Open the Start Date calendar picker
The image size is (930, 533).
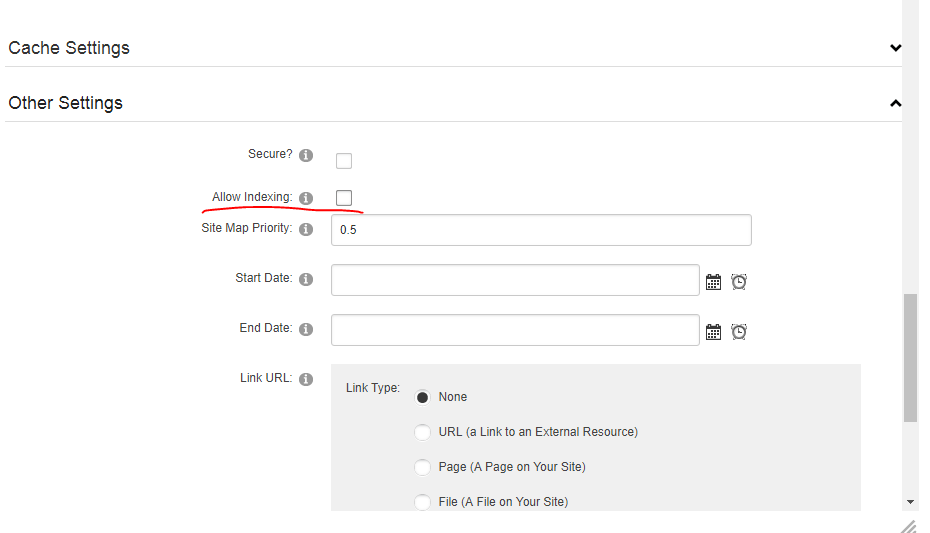pos(714,282)
